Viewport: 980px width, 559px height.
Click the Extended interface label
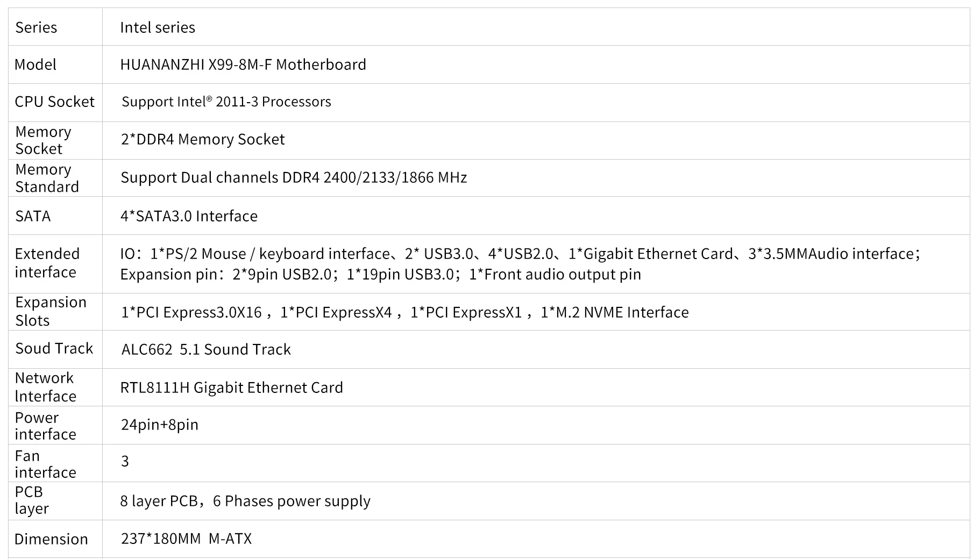47,263
